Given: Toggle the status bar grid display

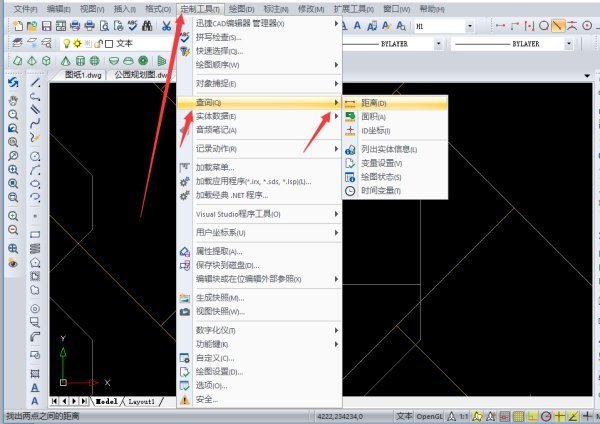Looking at the screenshot, I should pos(518,416).
